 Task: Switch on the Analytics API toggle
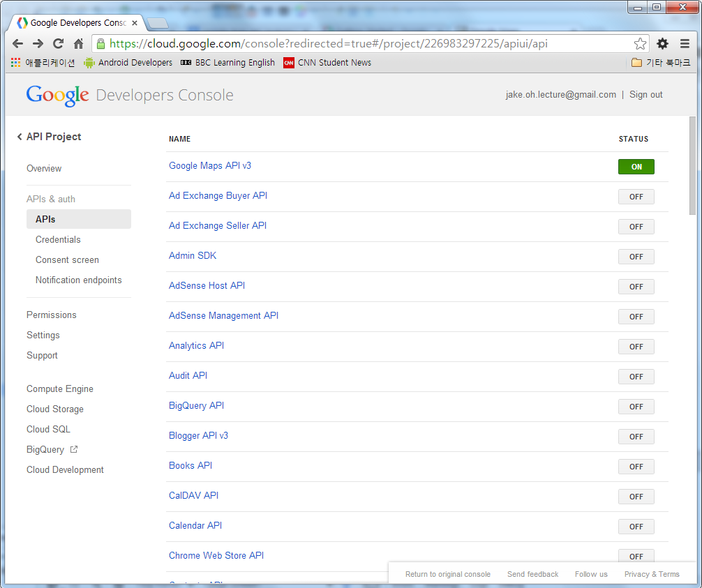636,347
